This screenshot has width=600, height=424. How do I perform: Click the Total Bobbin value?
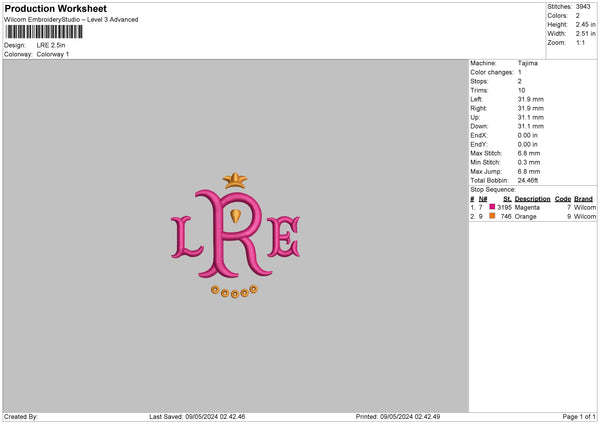pos(528,180)
